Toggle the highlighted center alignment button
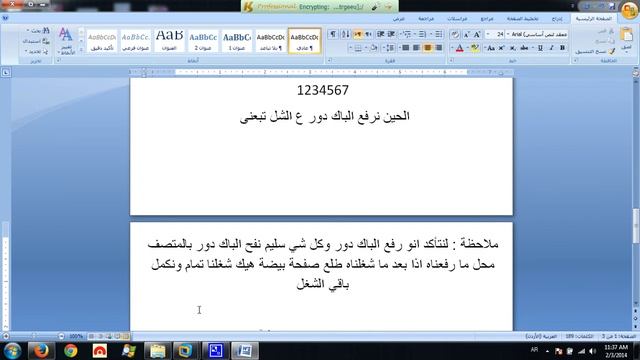The height and width of the screenshot is (360, 640). click(x=427, y=48)
